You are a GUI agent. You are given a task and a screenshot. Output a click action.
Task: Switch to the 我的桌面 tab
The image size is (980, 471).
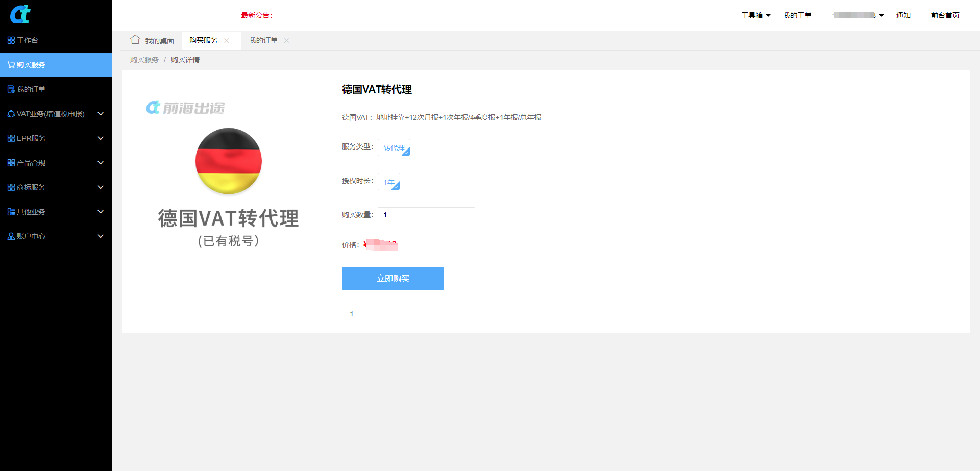point(159,41)
